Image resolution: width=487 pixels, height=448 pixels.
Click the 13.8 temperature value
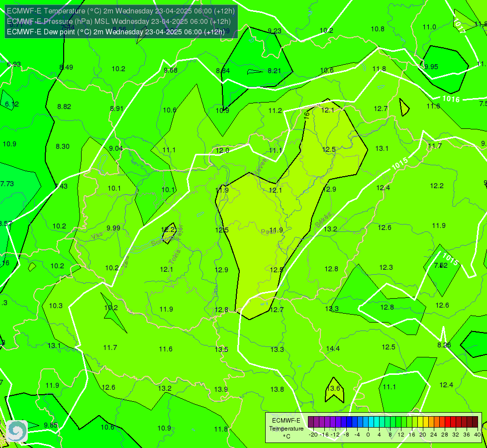[277, 389]
